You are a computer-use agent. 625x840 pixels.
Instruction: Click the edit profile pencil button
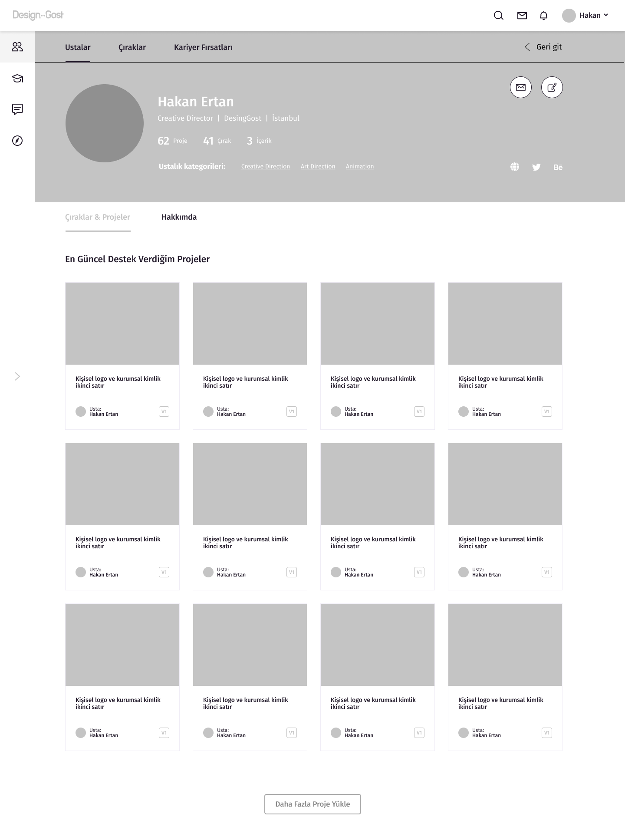tap(552, 88)
